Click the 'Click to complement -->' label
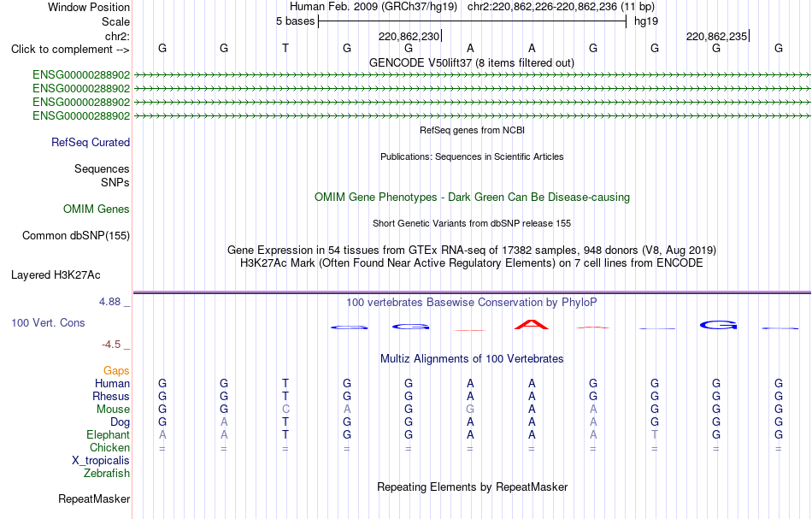This screenshot has width=812, height=519. pos(70,50)
